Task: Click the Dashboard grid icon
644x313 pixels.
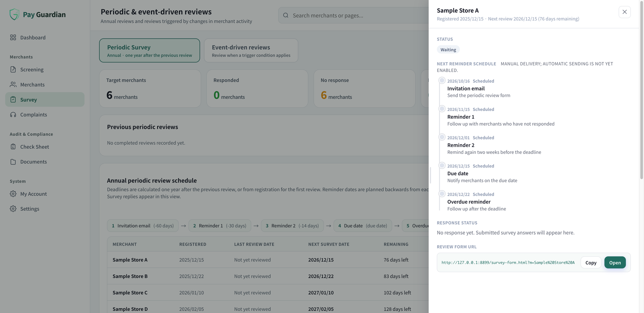Action: point(13,38)
